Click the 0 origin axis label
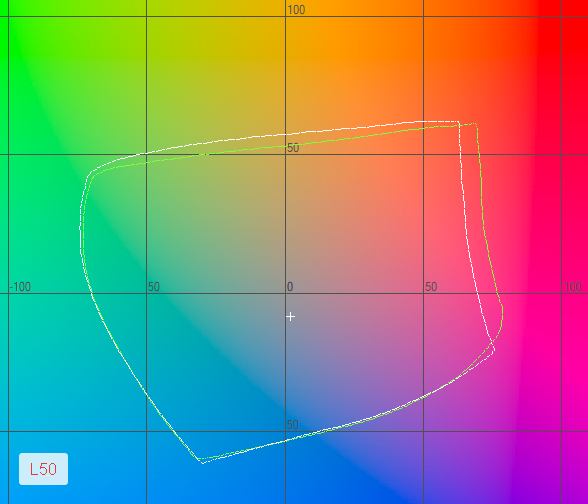This screenshot has width=588, height=504. [290, 287]
